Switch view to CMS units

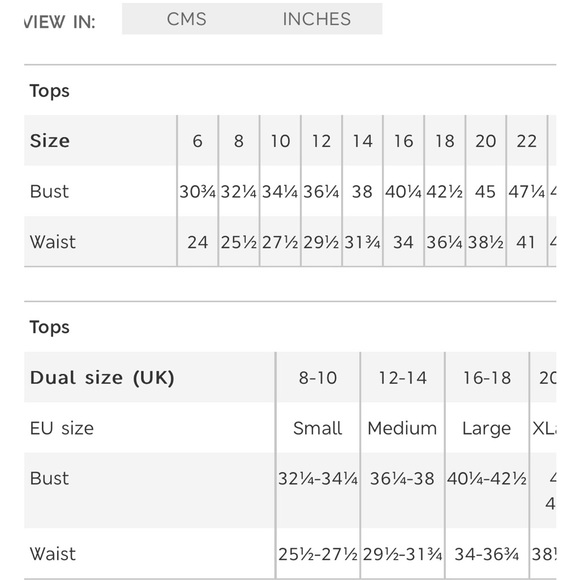tap(186, 19)
